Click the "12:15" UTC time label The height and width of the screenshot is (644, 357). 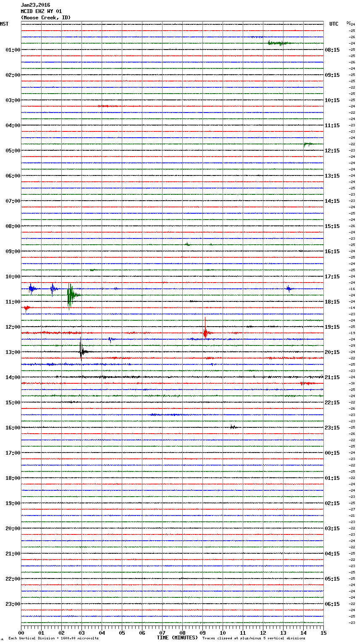click(x=332, y=151)
